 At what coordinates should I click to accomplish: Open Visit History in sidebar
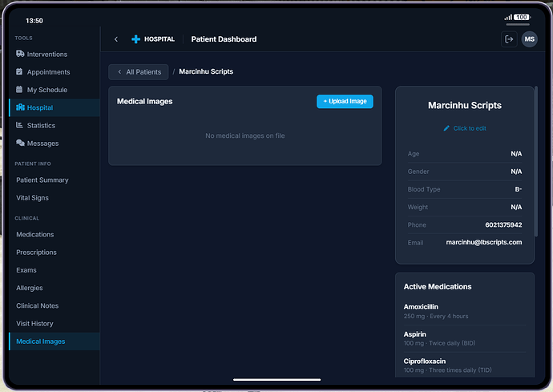coord(34,324)
